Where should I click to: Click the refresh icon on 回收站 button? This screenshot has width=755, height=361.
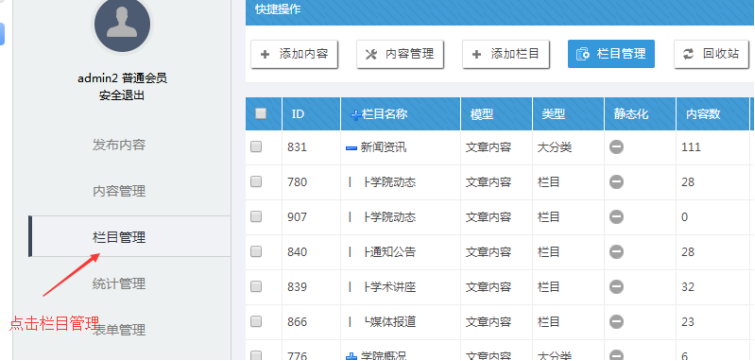coord(689,54)
